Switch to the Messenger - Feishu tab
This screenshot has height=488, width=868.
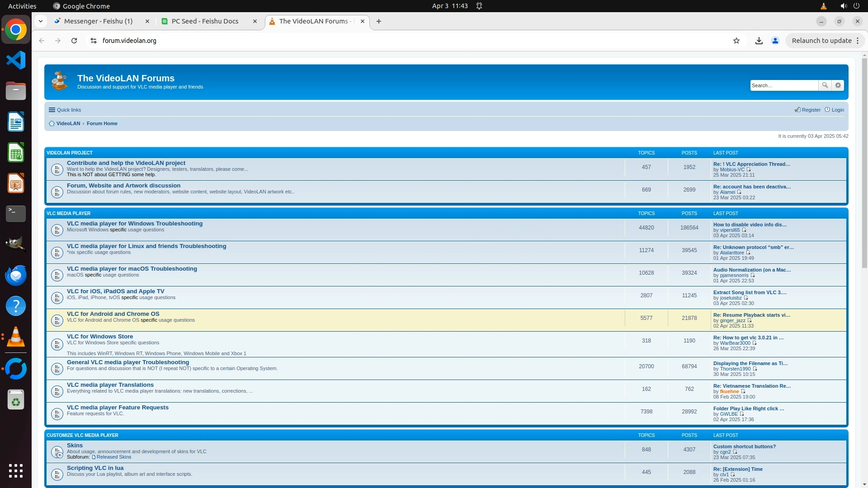coord(98,21)
